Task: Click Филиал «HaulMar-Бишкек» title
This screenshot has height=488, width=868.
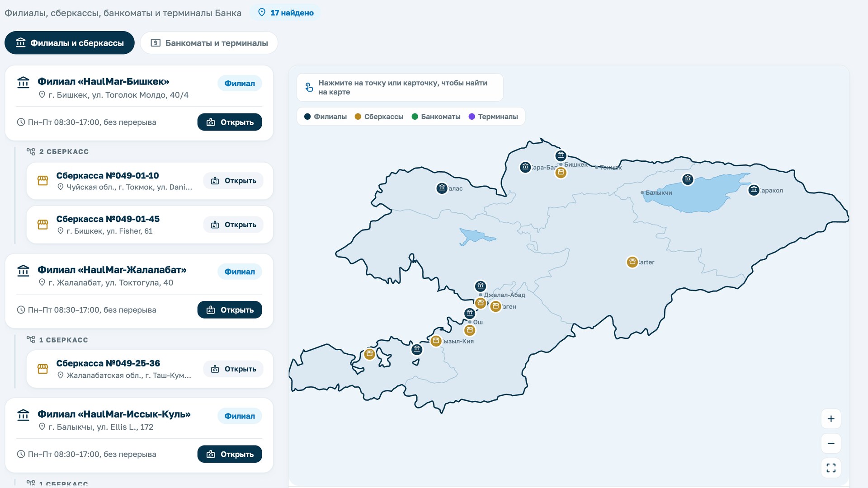Action: click(103, 81)
